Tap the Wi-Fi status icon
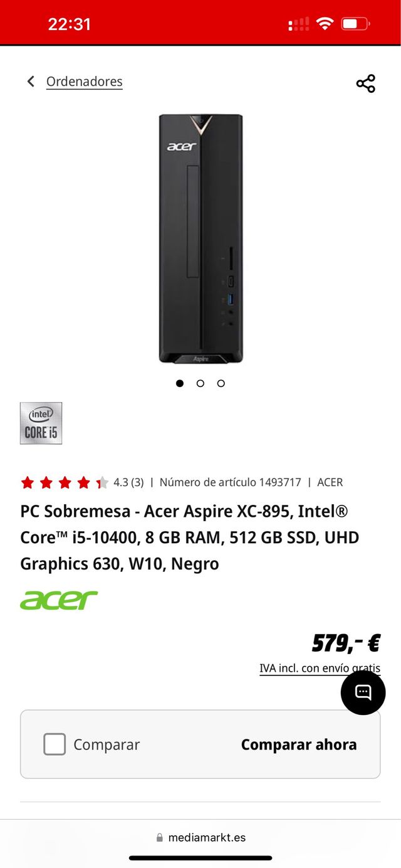Viewport: 401px width, 868px height. [325, 24]
